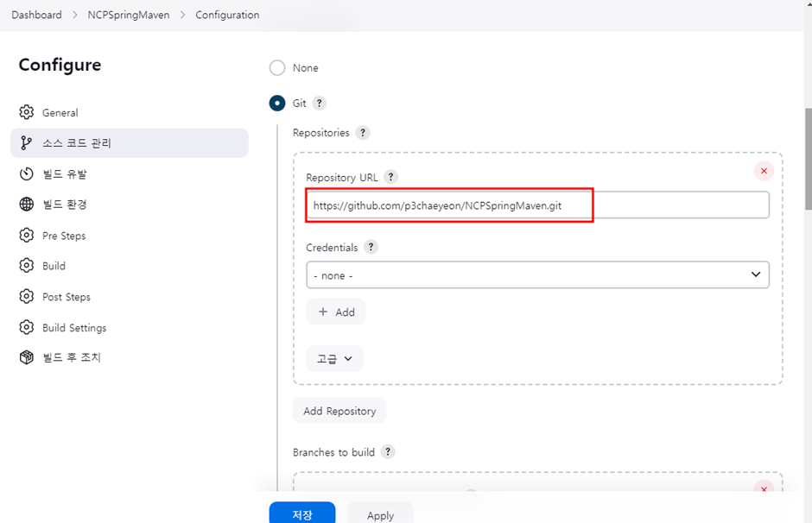Screen dimensions: 812x523
Task: Click Add credentials button
Action: [x=336, y=312]
